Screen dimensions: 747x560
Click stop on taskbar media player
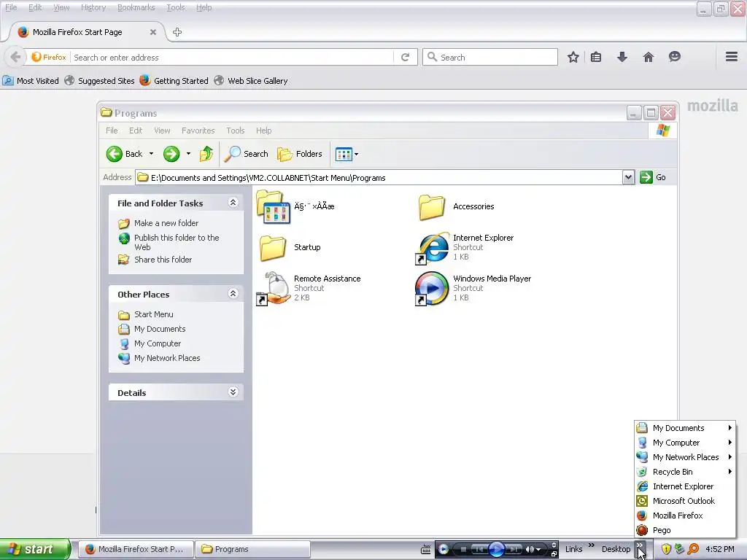(x=463, y=550)
